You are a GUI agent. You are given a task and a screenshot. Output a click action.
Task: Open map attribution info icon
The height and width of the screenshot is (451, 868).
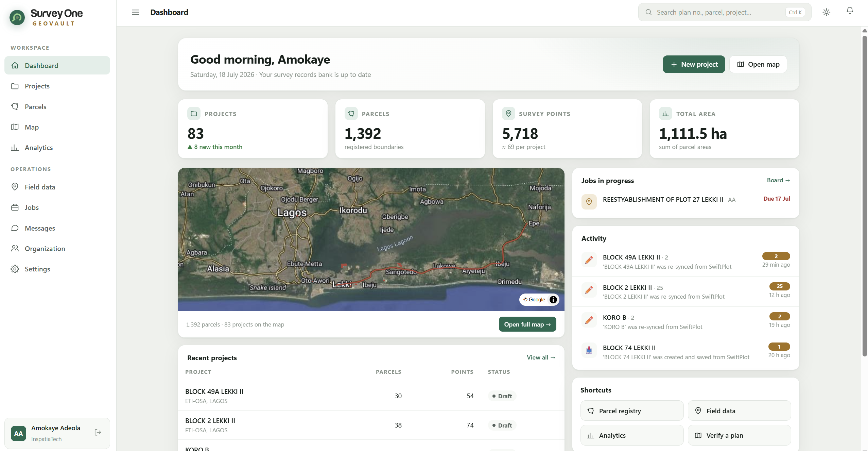click(x=553, y=300)
